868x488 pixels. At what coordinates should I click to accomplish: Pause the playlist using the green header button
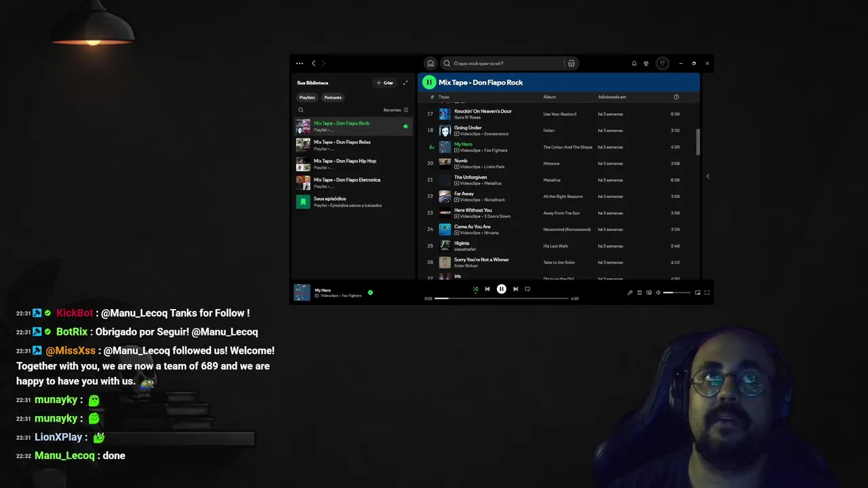point(429,82)
